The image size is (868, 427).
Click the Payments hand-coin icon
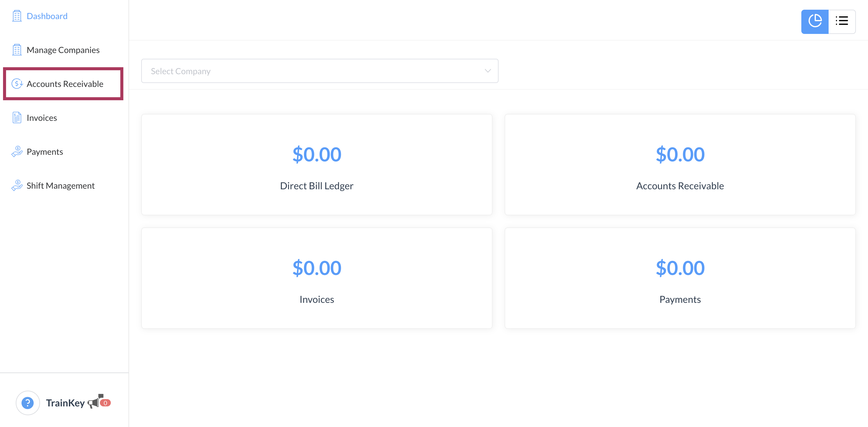click(x=17, y=151)
